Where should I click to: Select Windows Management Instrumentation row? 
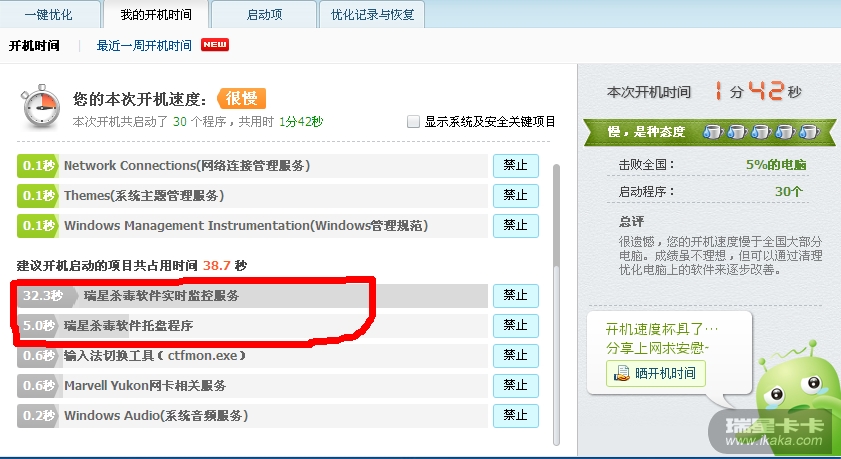252,226
